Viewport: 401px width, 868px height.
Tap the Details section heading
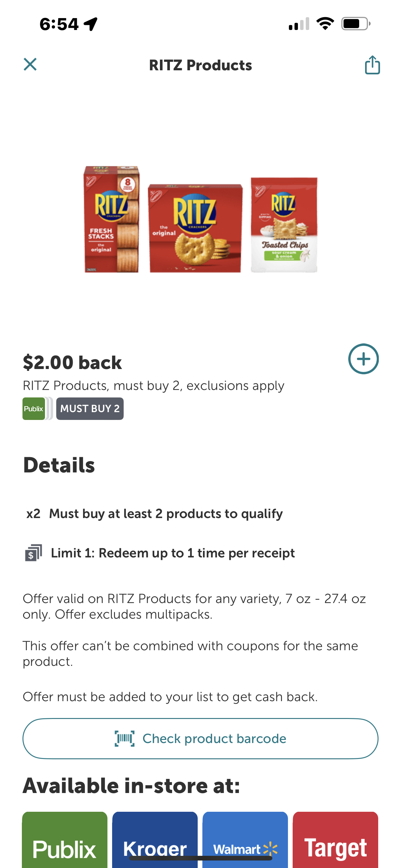click(x=59, y=465)
